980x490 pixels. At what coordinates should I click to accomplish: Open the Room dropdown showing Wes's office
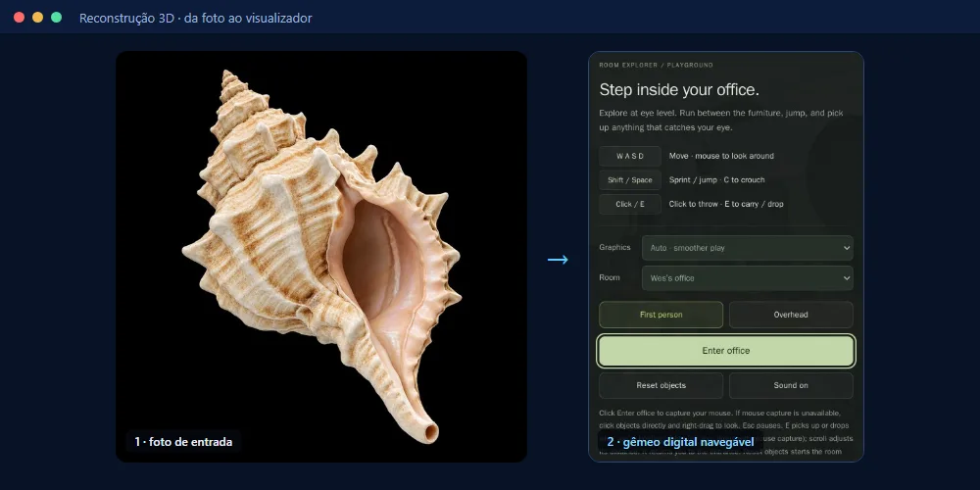747,278
